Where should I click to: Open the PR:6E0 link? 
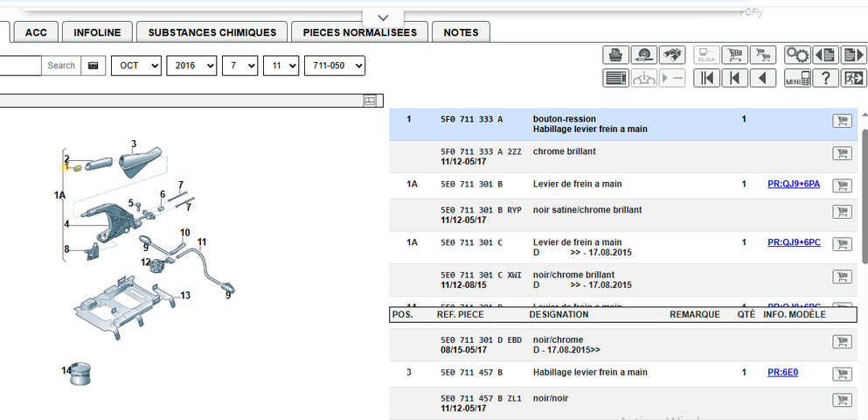pos(782,372)
